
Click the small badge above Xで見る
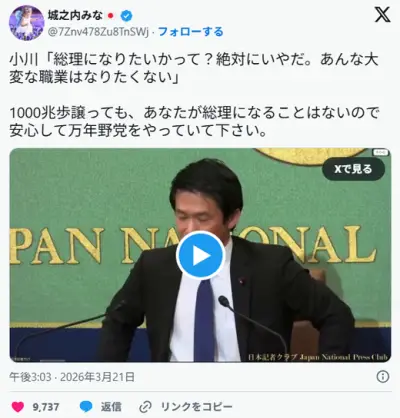(x=381, y=152)
